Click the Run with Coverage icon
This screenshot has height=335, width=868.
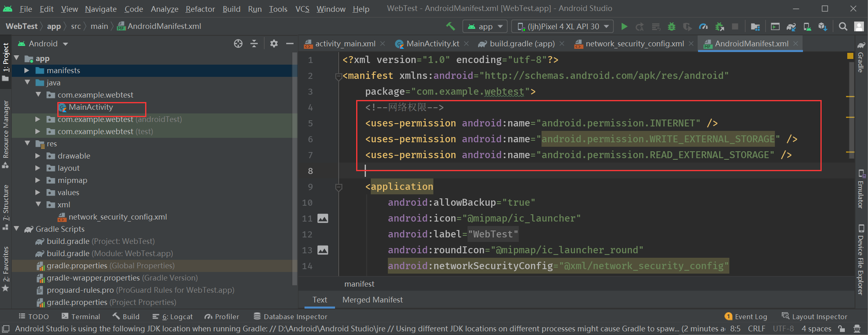[687, 26]
